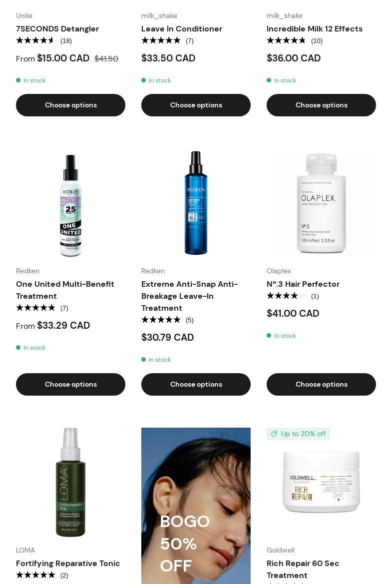The width and height of the screenshot is (392, 584).
Task: Open the BOGO 50% OFF promo banner
Action: click(x=196, y=506)
